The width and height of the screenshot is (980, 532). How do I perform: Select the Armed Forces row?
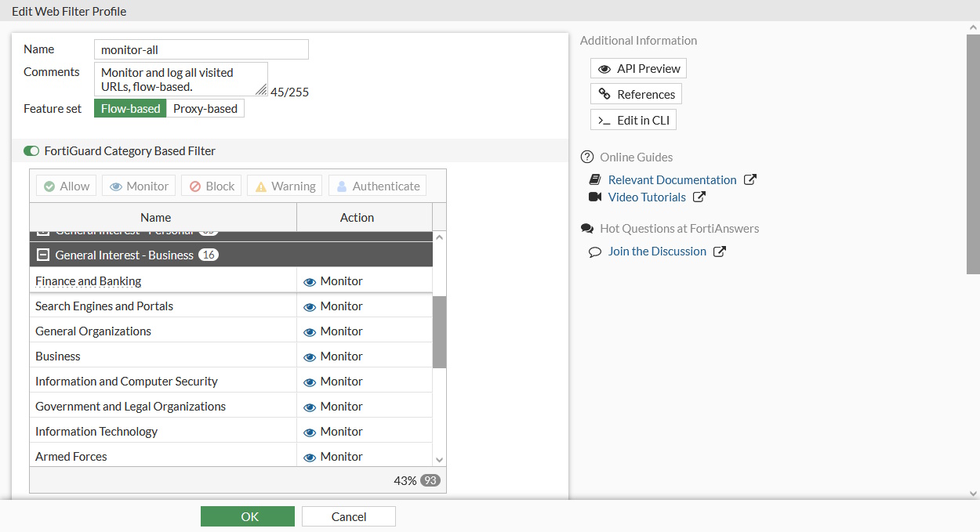pos(231,456)
